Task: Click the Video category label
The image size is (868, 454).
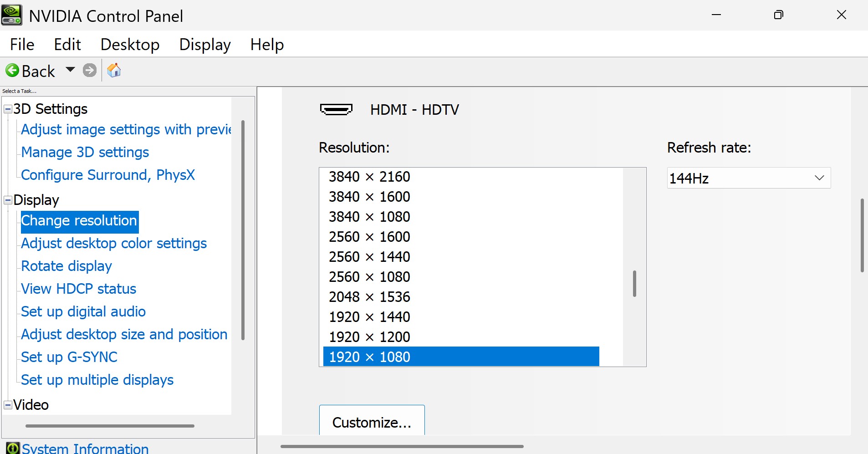Action: click(31, 405)
